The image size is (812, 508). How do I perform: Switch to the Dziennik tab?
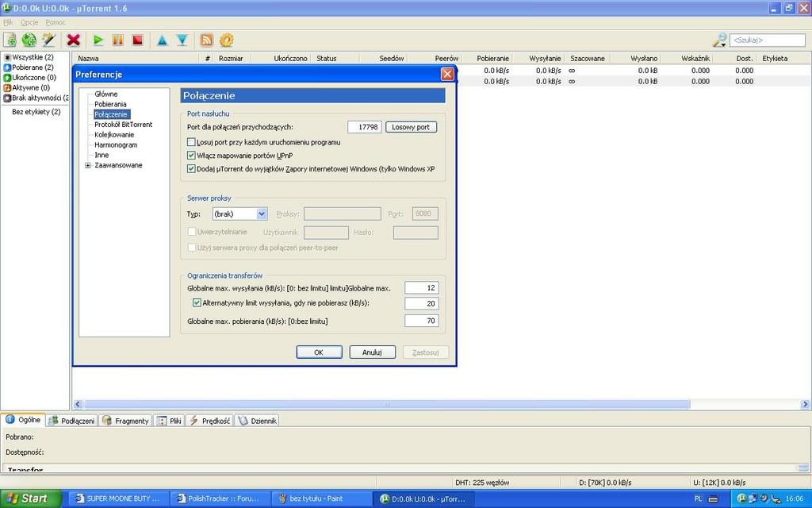258,421
